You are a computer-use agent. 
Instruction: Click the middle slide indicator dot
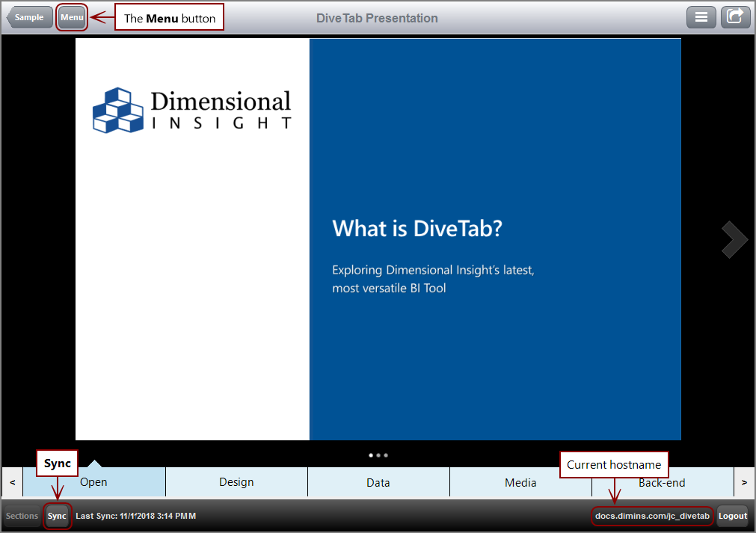point(378,455)
